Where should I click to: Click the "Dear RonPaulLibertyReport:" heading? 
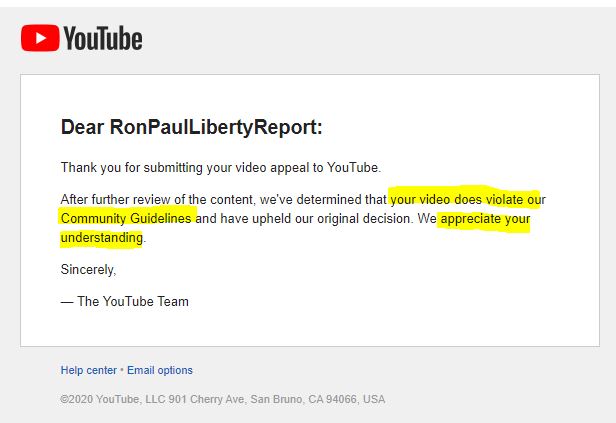pos(192,127)
